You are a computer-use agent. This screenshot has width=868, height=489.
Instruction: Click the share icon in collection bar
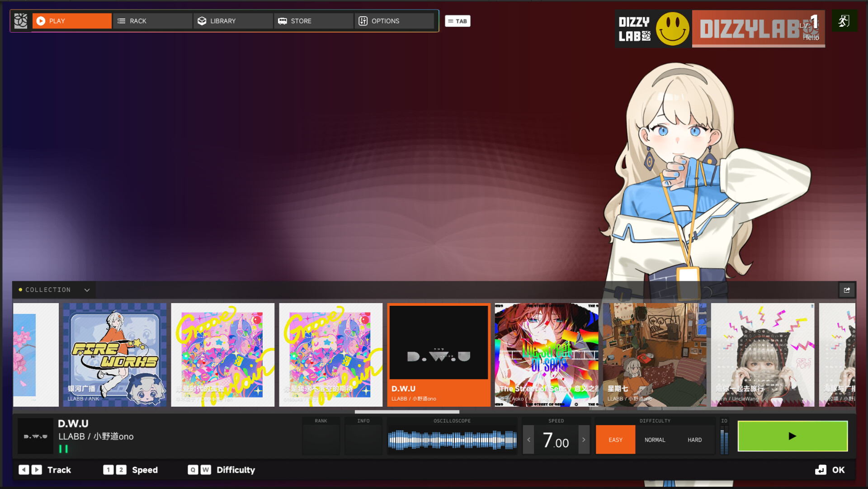click(x=847, y=290)
